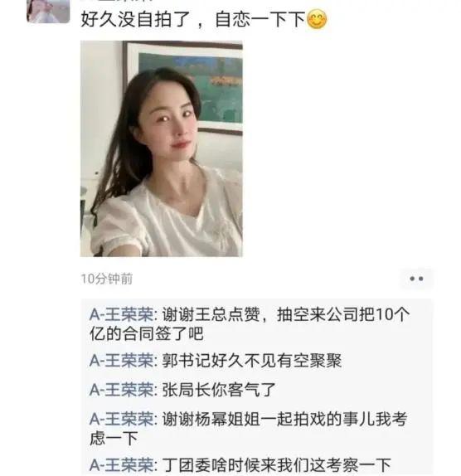The height and width of the screenshot is (476, 461).
Task: Open A-王荣荣 profile in 谢谢王总点赞 comment
Action: 122,314
